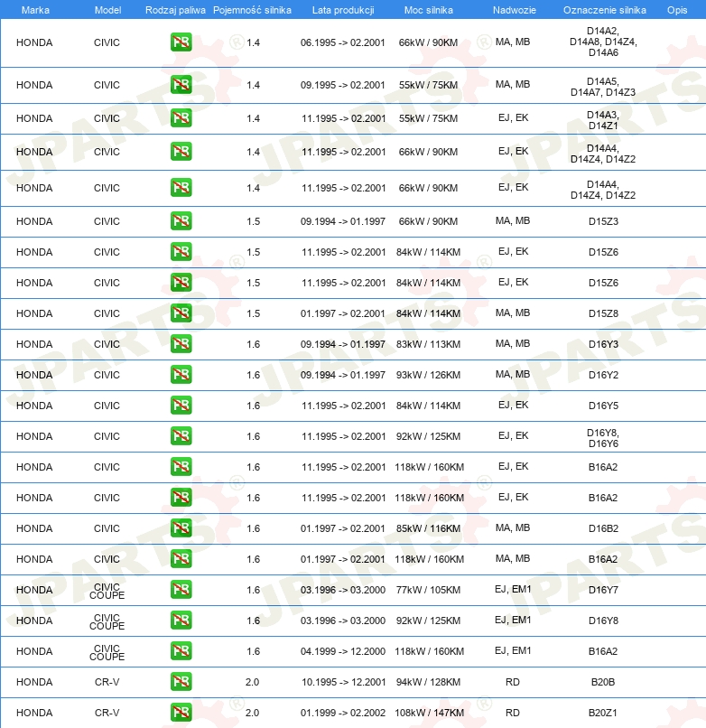Screen dimensions: 706x728
Task: Click the fuel icon in the D14A3, D14Z1 row
Action: [x=181, y=118]
